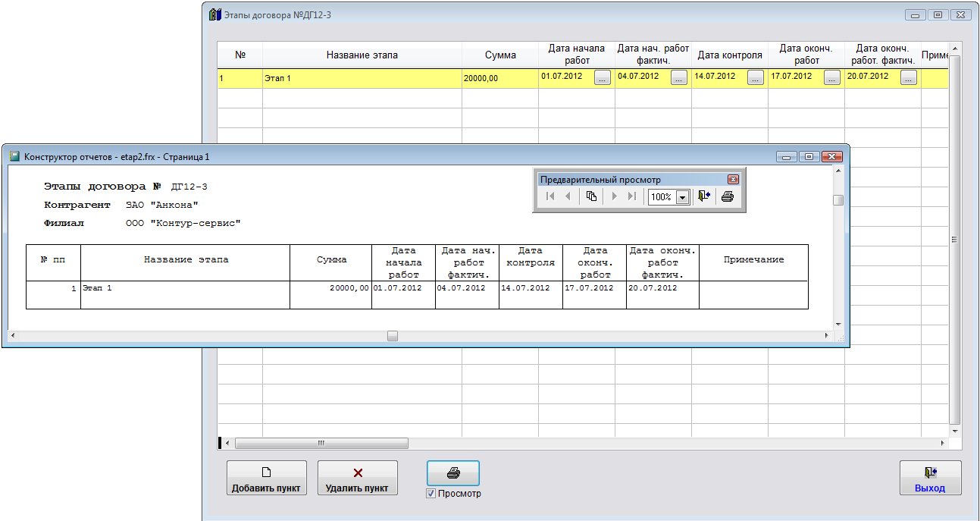Open date picker for Дата контроля

[756, 77]
